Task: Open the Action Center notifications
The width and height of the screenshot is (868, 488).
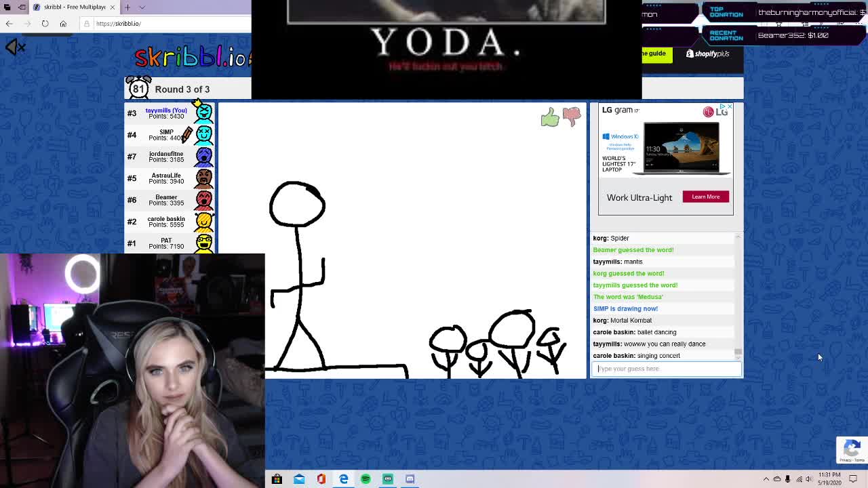Action: 853,479
